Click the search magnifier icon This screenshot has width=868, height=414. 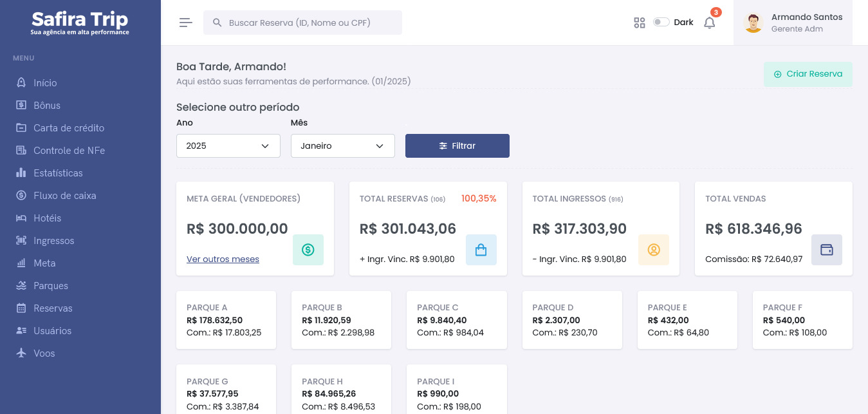pos(217,23)
